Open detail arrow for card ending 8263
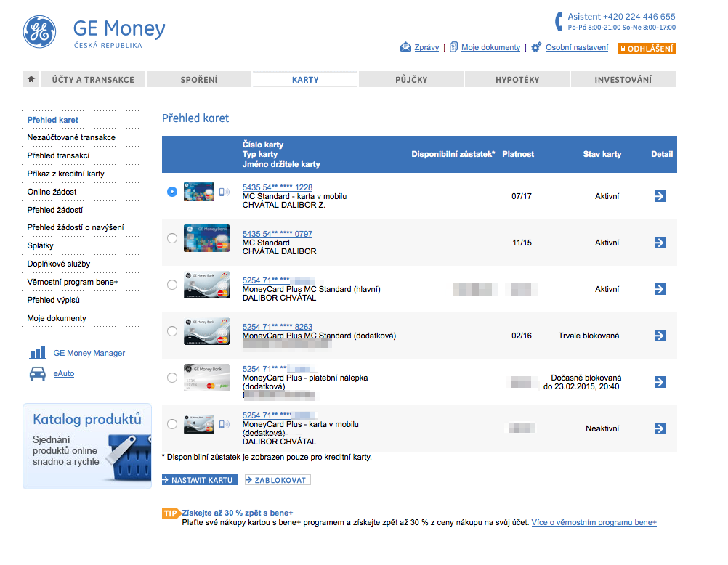 point(660,336)
